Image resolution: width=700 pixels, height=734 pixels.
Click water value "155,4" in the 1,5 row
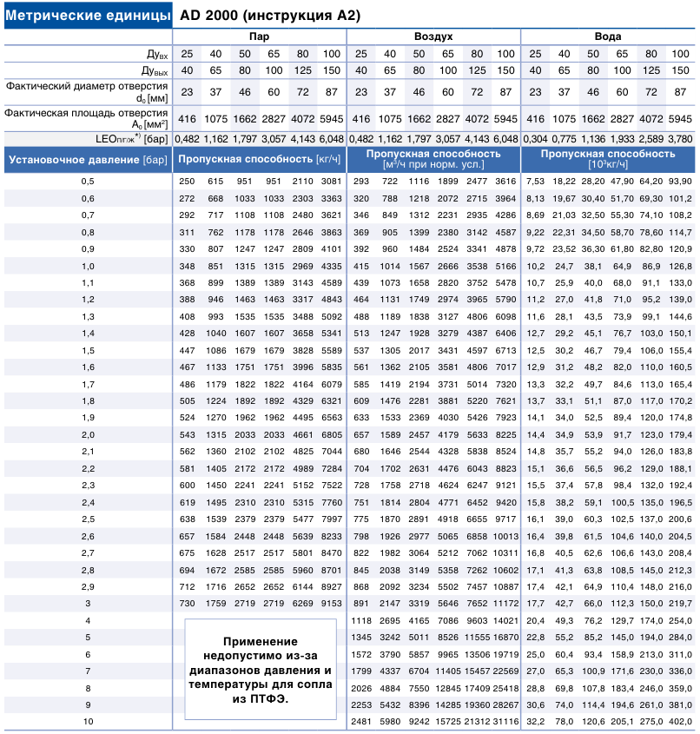tap(680, 351)
